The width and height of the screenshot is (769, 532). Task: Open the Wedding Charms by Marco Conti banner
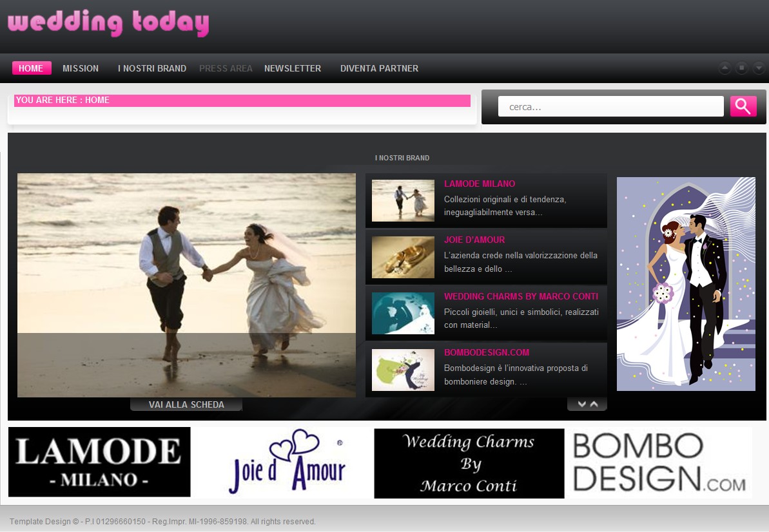pos(469,463)
